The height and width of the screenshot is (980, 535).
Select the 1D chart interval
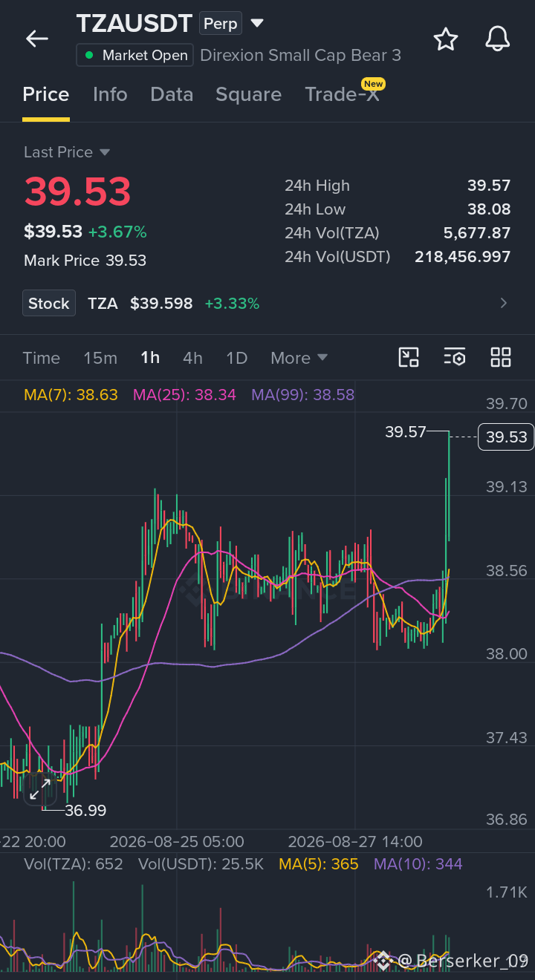(236, 358)
